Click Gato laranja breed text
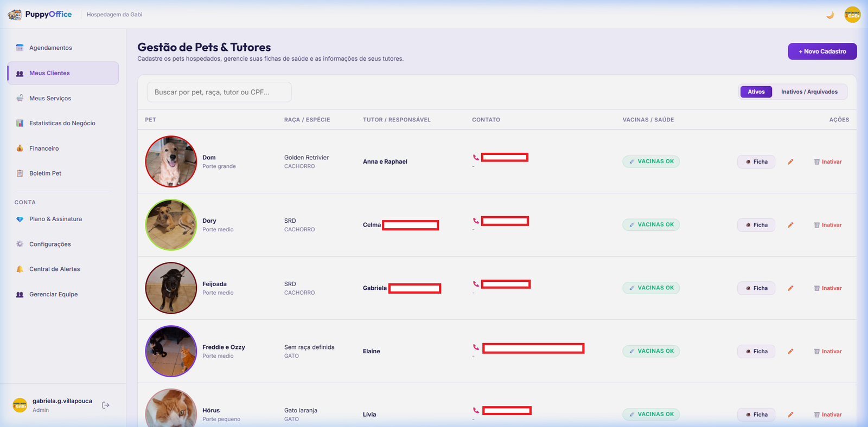The height and width of the screenshot is (427, 868). coord(301,411)
